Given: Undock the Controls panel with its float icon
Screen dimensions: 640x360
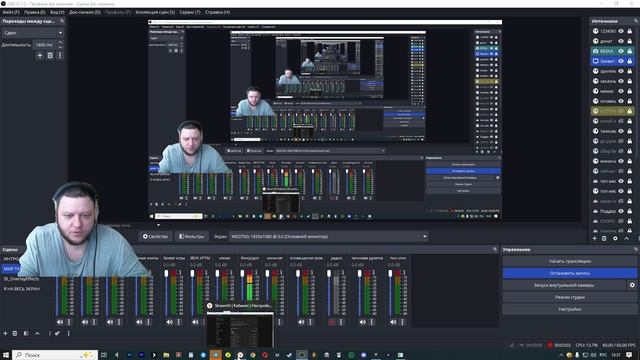Looking at the screenshot, I should (x=636, y=249).
